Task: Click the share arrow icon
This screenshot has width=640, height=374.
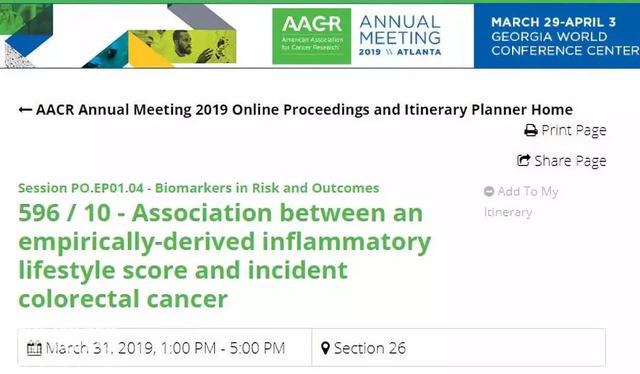Action: coord(524,160)
